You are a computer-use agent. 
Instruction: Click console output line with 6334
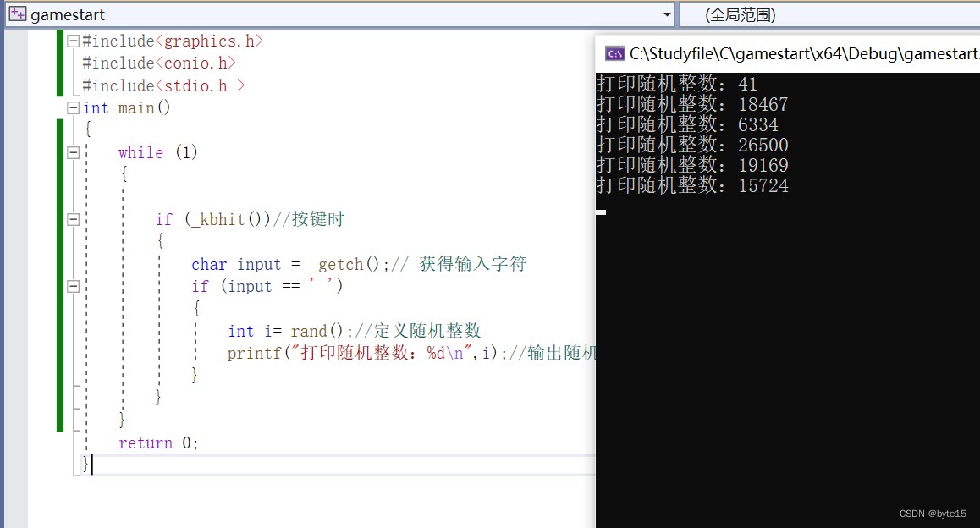point(687,124)
